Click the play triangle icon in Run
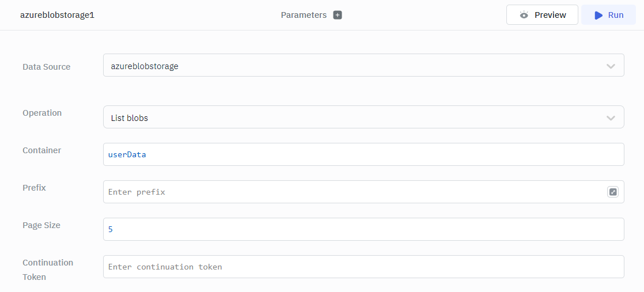This screenshot has width=644, height=292. click(598, 15)
